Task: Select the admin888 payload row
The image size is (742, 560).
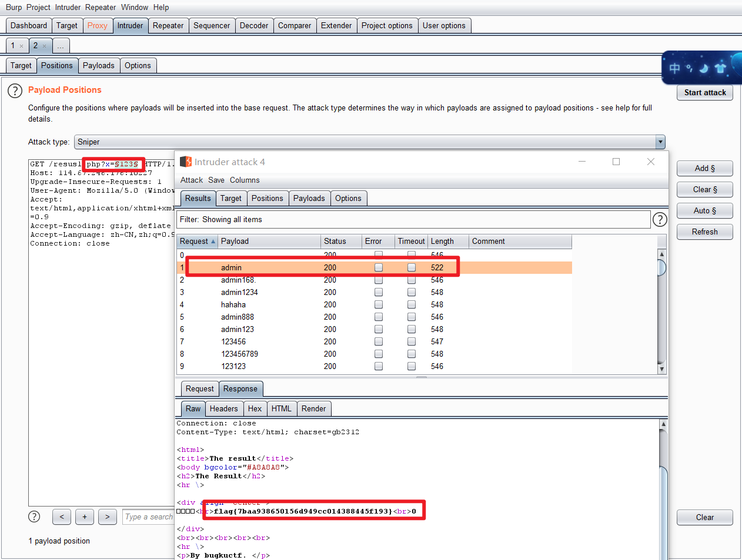Action: click(x=375, y=317)
